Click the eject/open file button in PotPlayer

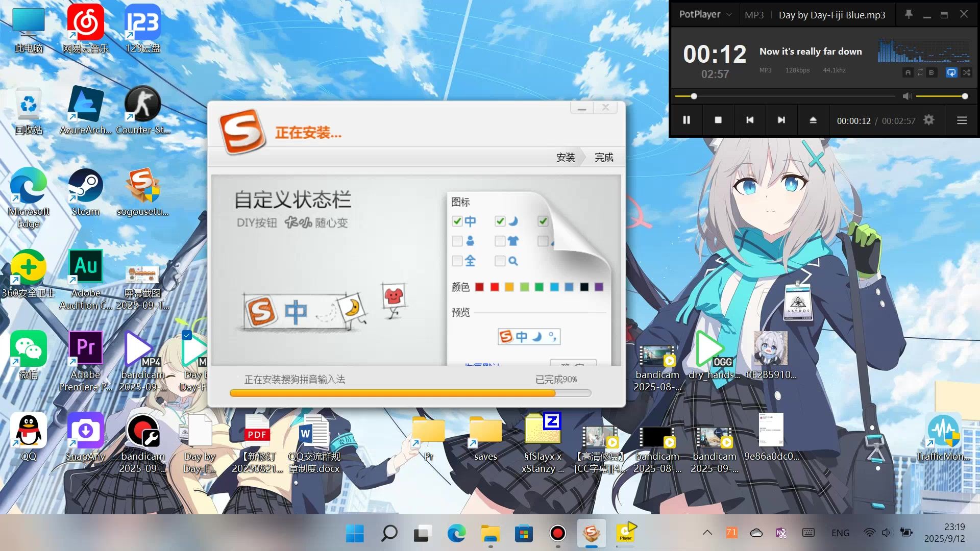pos(813,120)
